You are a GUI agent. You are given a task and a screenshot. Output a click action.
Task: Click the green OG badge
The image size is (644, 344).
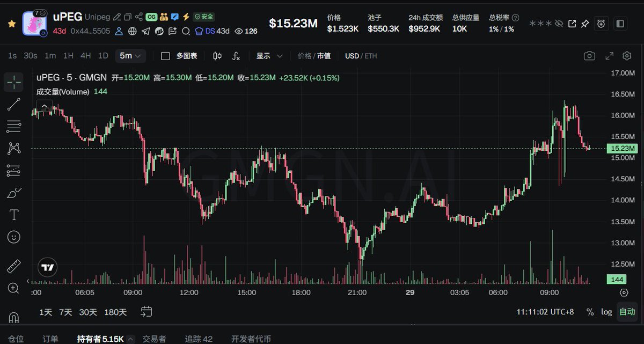pos(151,17)
